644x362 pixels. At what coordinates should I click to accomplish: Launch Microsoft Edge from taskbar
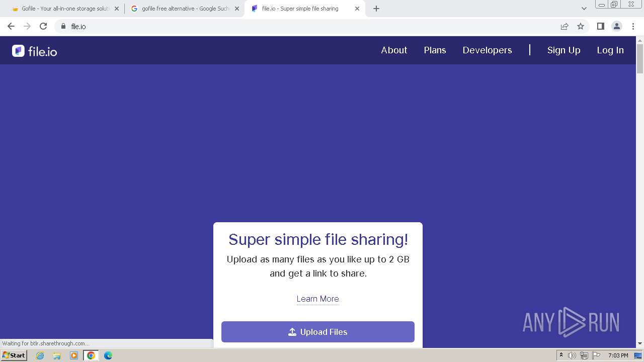pos(108,355)
